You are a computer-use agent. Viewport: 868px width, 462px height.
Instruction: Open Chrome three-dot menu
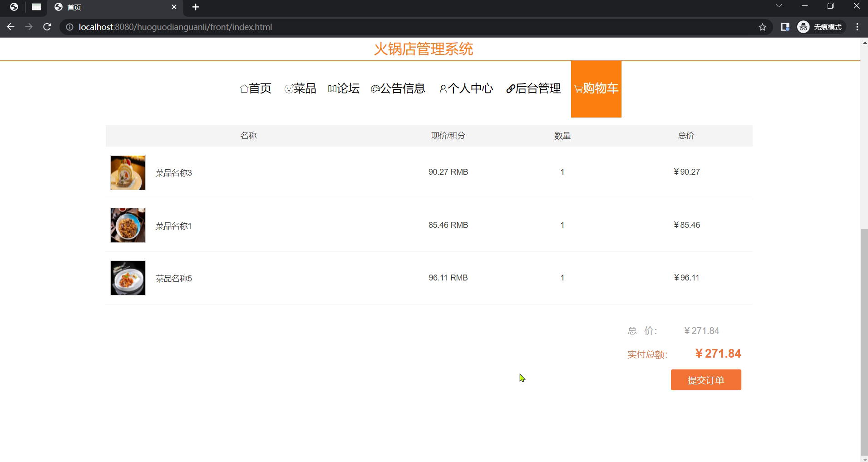tap(857, 27)
